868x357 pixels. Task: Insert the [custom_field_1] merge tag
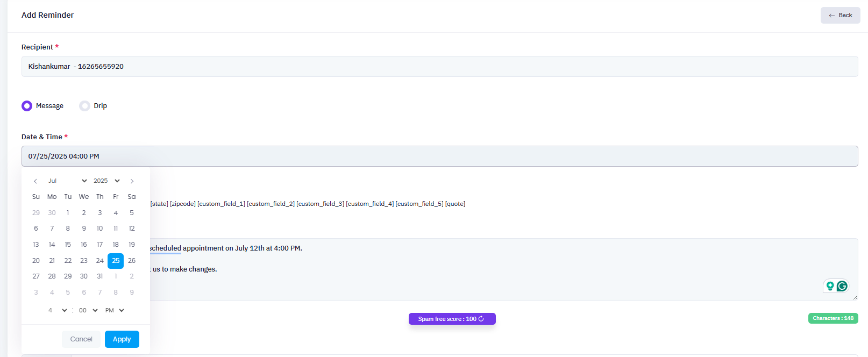(x=221, y=204)
